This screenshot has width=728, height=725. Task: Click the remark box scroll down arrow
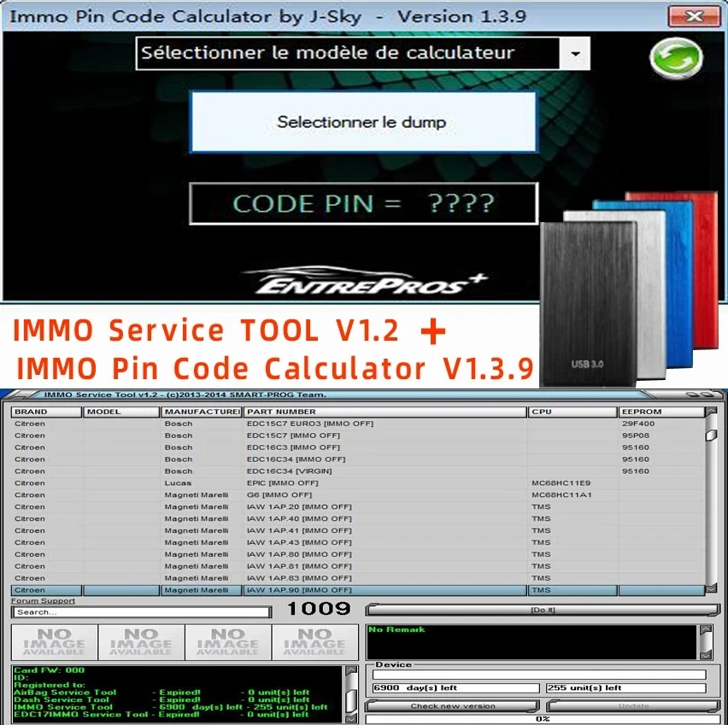(706, 655)
